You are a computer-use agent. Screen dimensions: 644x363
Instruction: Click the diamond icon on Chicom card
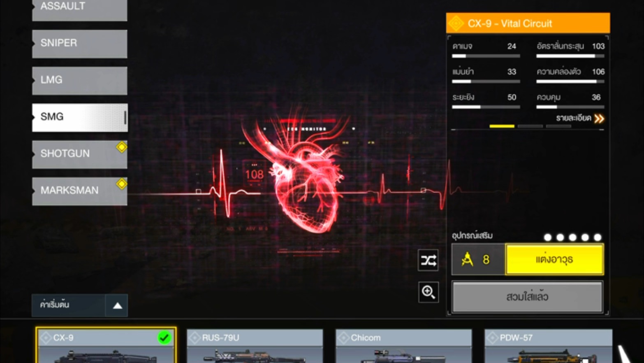343,338
